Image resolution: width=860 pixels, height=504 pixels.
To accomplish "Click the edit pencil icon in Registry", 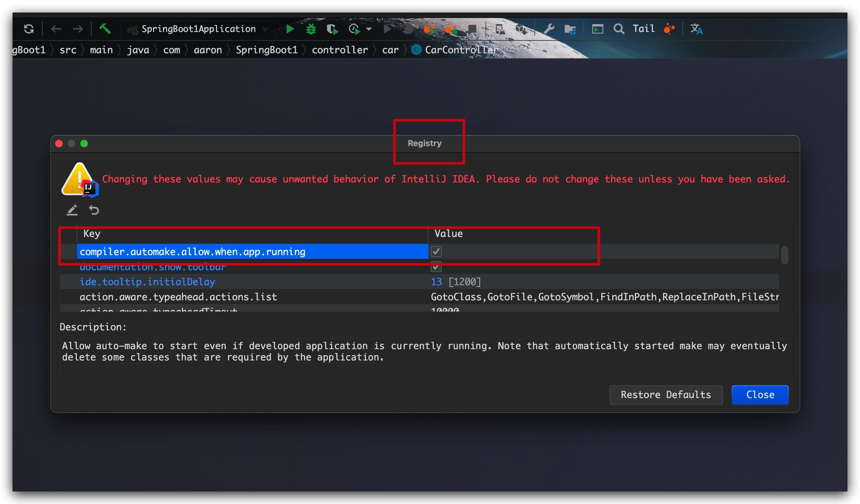I will click(x=72, y=210).
